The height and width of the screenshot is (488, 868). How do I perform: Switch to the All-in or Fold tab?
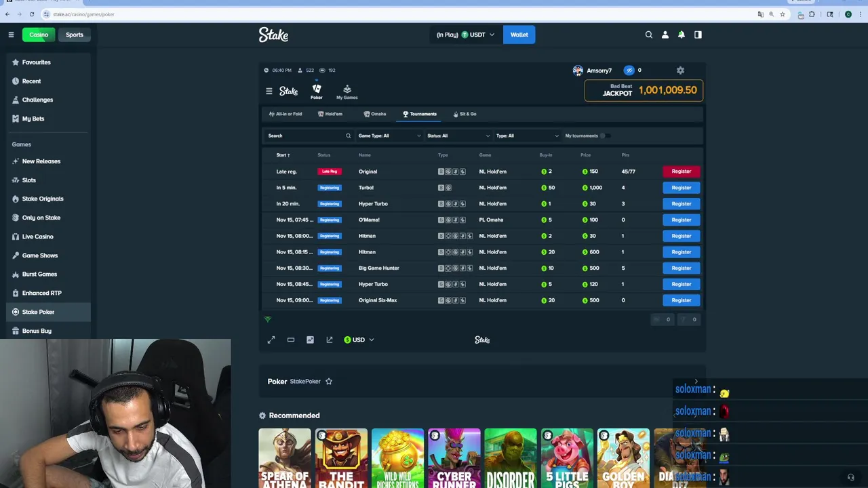pos(285,114)
